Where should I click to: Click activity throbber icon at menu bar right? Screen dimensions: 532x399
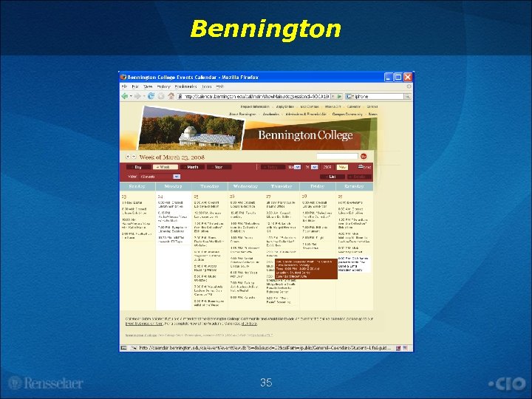[x=409, y=86]
